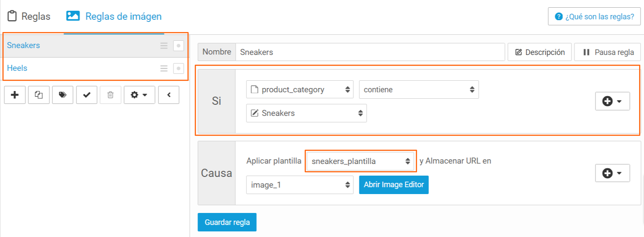The width and height of the screenshot is (644, 237).
Task: Focus the Nombre input field
Action: (x=370, y=52)
